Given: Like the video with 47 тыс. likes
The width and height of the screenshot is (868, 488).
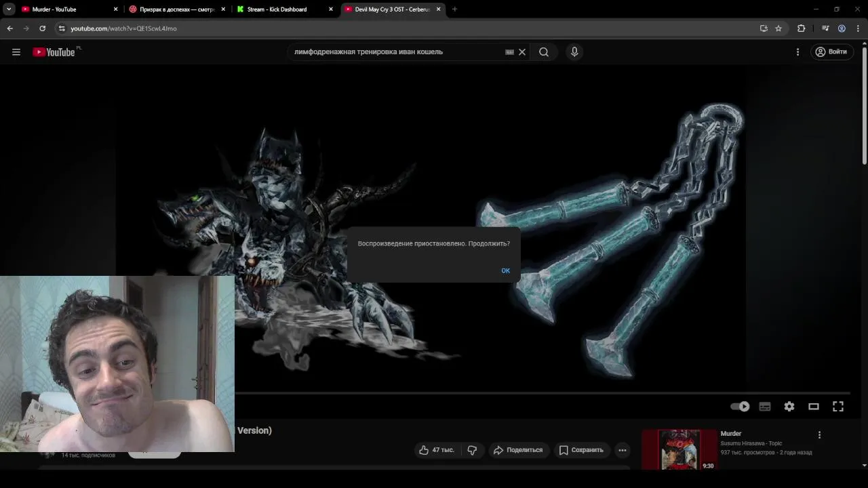Looking at the screenshot, I should 436,450.
